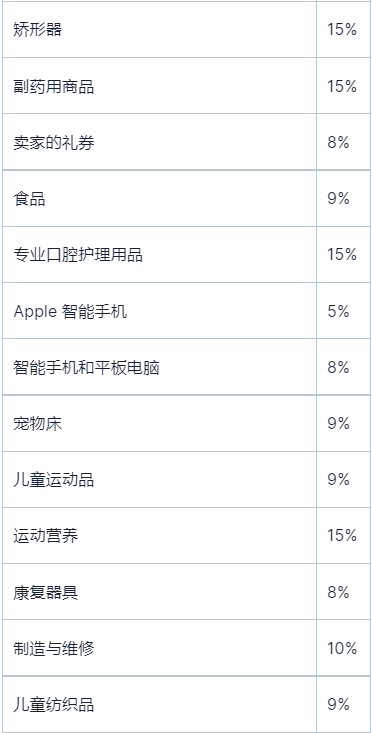
Task: Click the 康复器具 row label
Action: 45,592
